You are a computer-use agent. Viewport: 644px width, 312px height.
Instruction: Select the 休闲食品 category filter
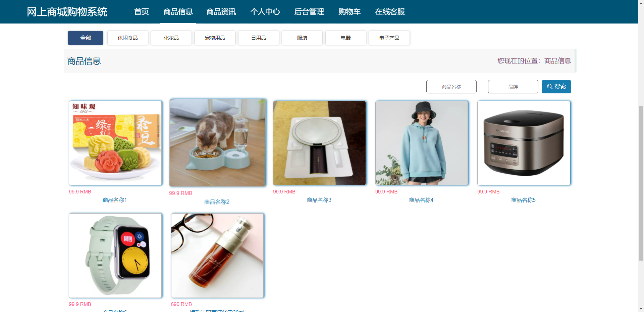click(128, 38)
